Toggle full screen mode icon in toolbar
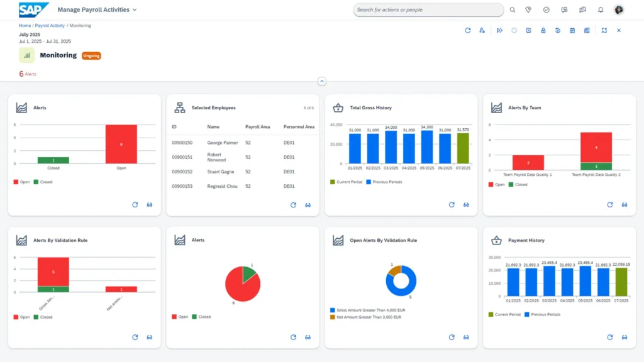 click(604, 30)
